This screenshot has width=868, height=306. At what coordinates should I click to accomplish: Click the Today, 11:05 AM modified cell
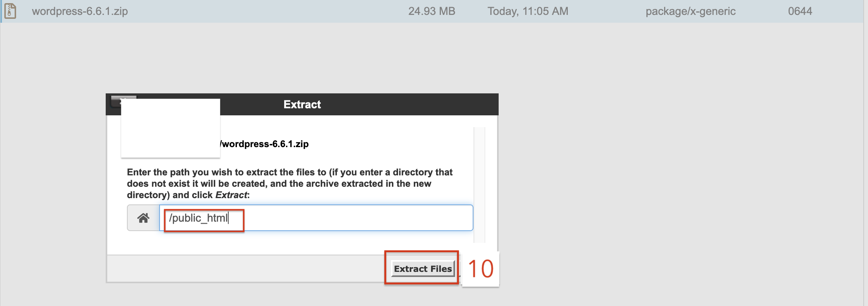point(528,11)
